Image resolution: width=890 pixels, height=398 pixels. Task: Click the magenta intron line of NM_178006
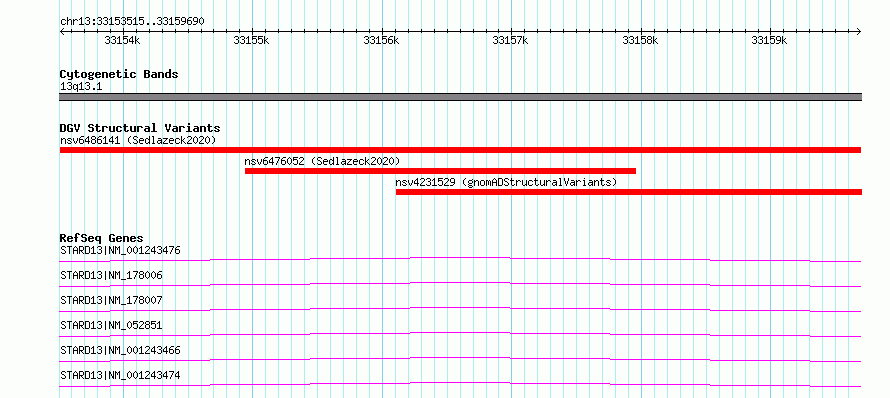(460, 284)
